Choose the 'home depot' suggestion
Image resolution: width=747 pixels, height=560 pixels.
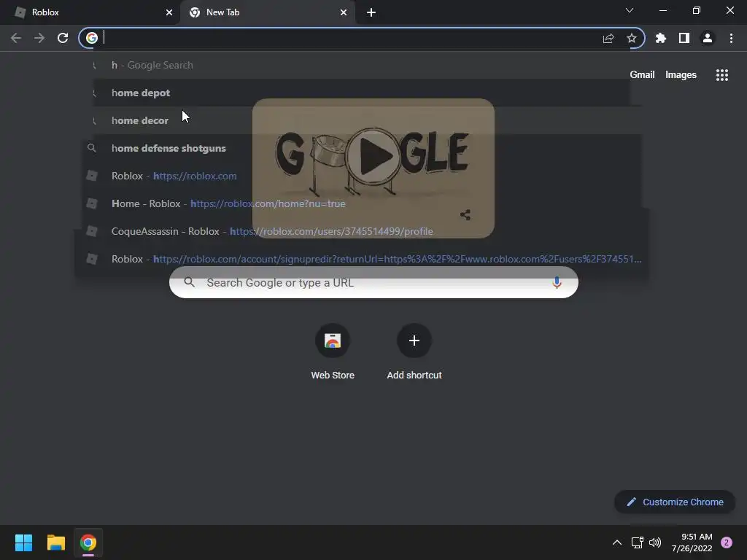click(362, 93)
